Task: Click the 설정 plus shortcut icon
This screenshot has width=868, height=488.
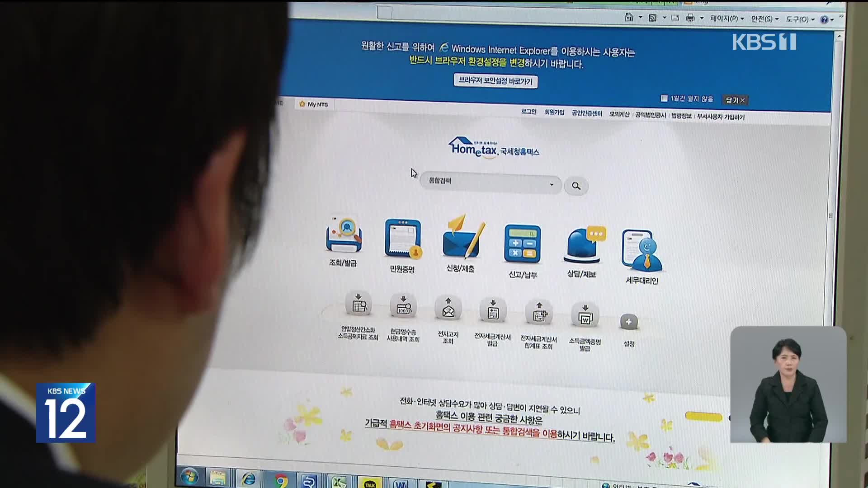Action: click(x=629, y=322)
